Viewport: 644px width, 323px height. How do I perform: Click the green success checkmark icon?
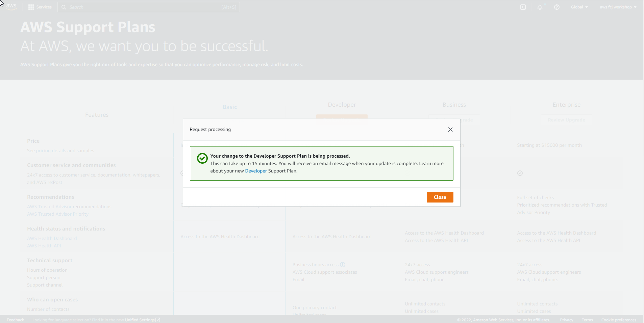[x=202, y=158]
